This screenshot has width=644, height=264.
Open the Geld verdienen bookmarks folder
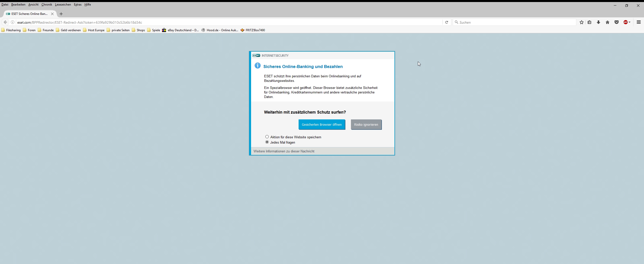click(68, 30)
